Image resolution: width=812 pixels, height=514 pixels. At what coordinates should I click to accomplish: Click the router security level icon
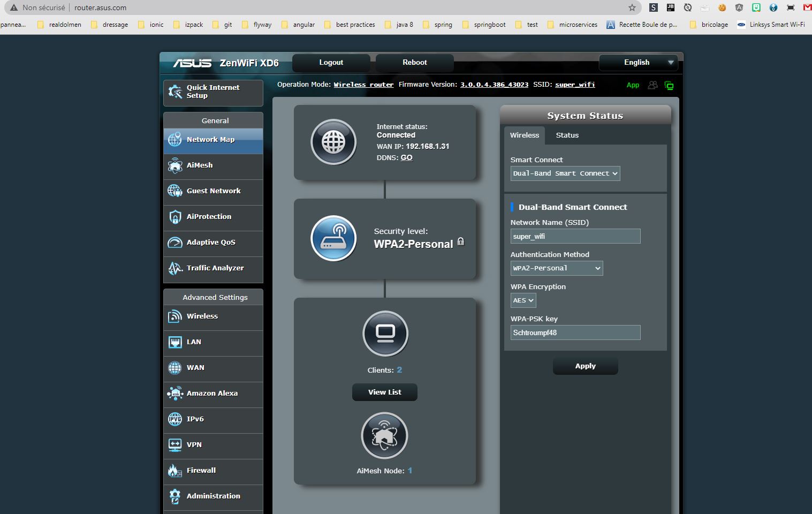[333, 238]
